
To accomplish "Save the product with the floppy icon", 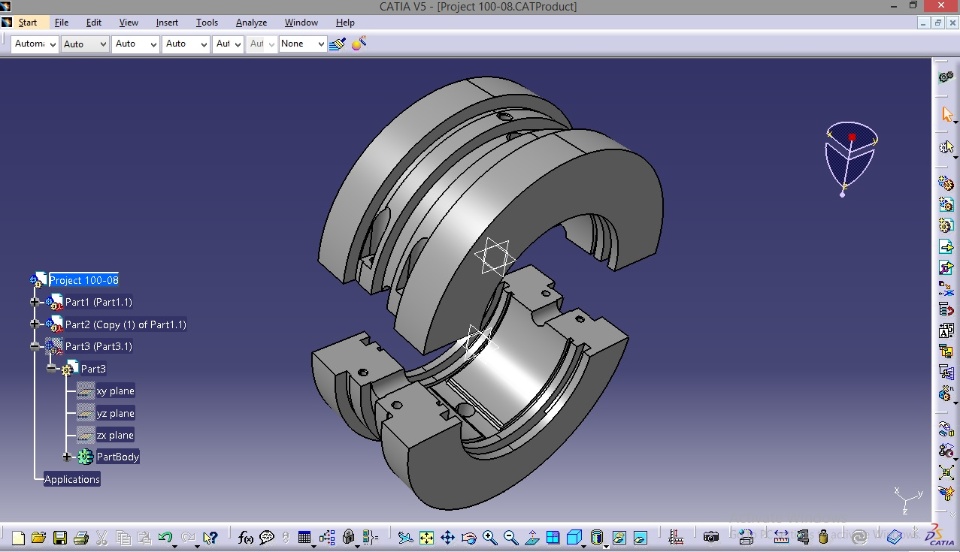I will tap(59, 538).
